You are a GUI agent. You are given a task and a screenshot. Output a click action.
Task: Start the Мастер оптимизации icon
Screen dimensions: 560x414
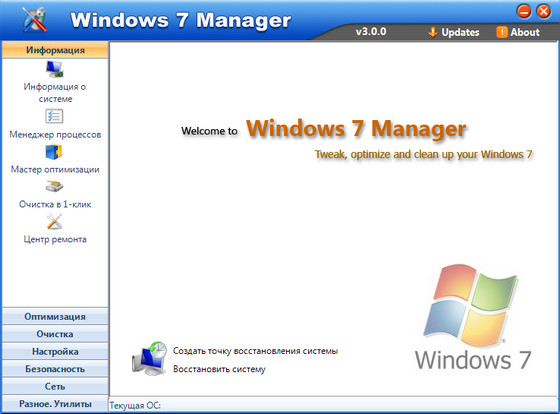coord(54,153)
